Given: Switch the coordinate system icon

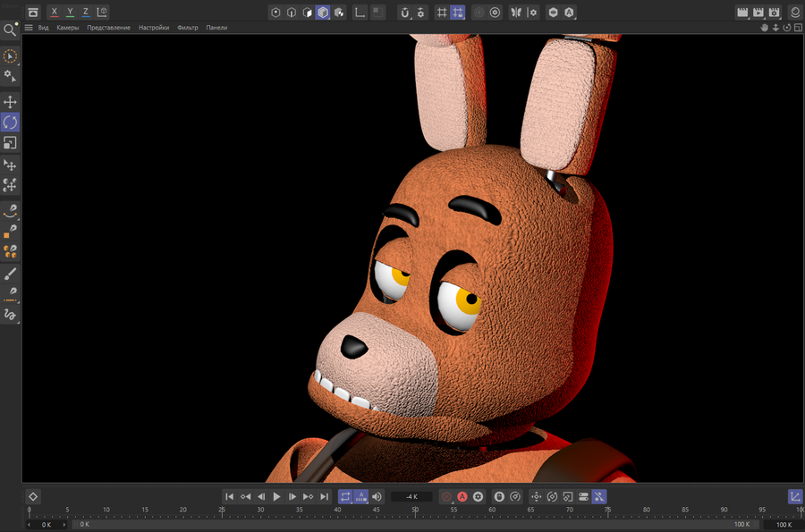Looking at the screenshot, I should point(102,12).
